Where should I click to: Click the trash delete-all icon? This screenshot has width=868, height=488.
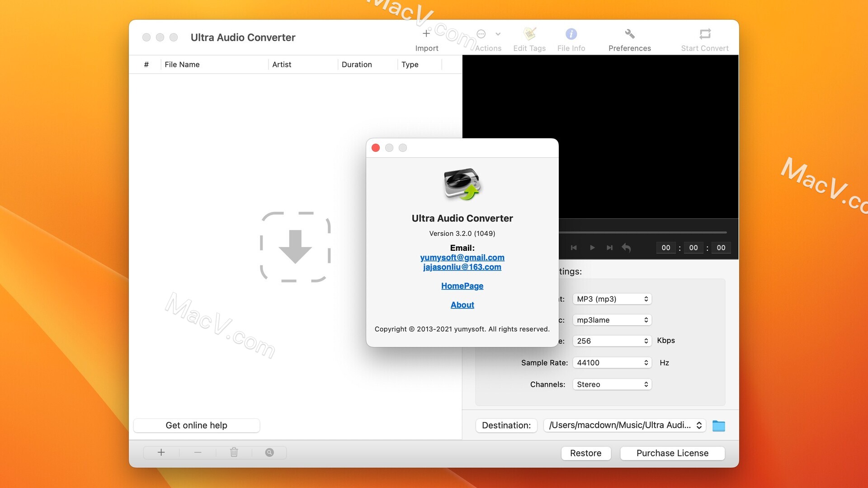(234, 452)
